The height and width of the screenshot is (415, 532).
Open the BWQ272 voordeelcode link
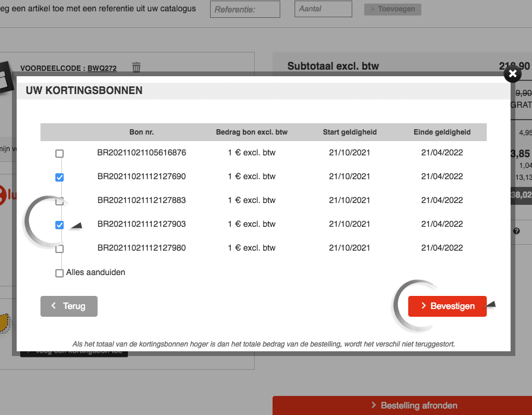tap(102, 68)
